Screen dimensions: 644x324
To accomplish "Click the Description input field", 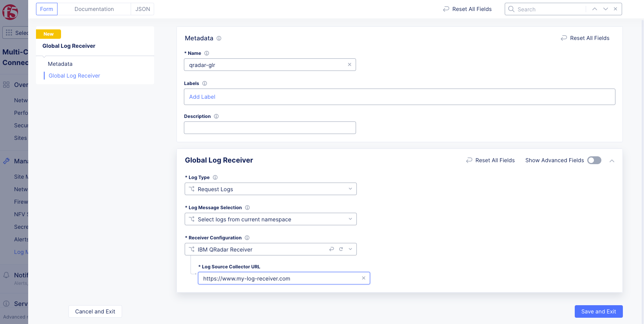I will [270, 128].
